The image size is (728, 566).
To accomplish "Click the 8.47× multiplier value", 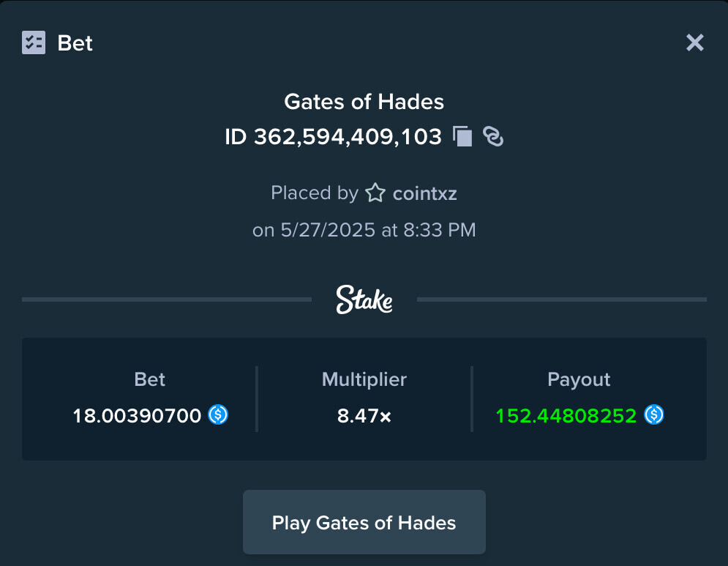I will [364, 416].
